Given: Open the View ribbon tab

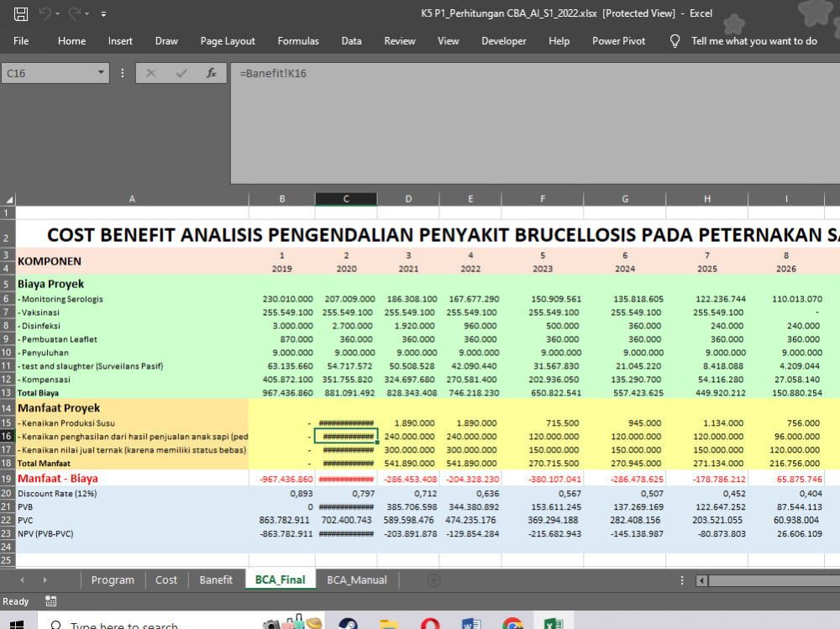Looking at the screenshot, I should 448,40.
